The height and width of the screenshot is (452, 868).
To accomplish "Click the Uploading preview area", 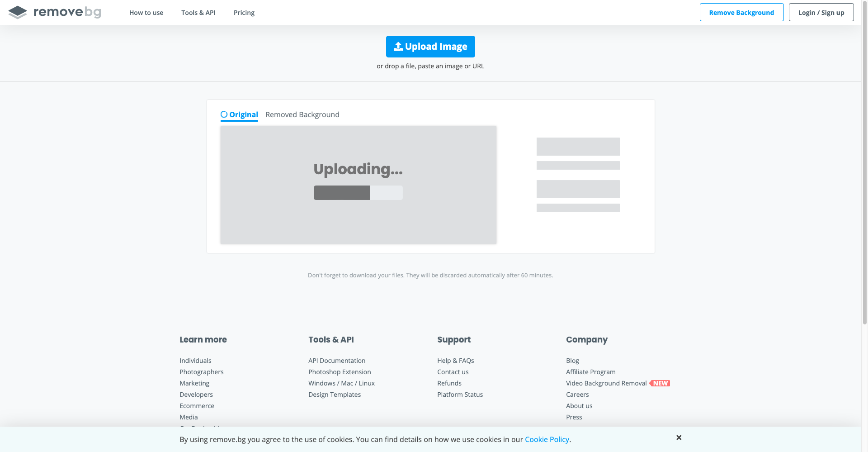I will point(359,185).
